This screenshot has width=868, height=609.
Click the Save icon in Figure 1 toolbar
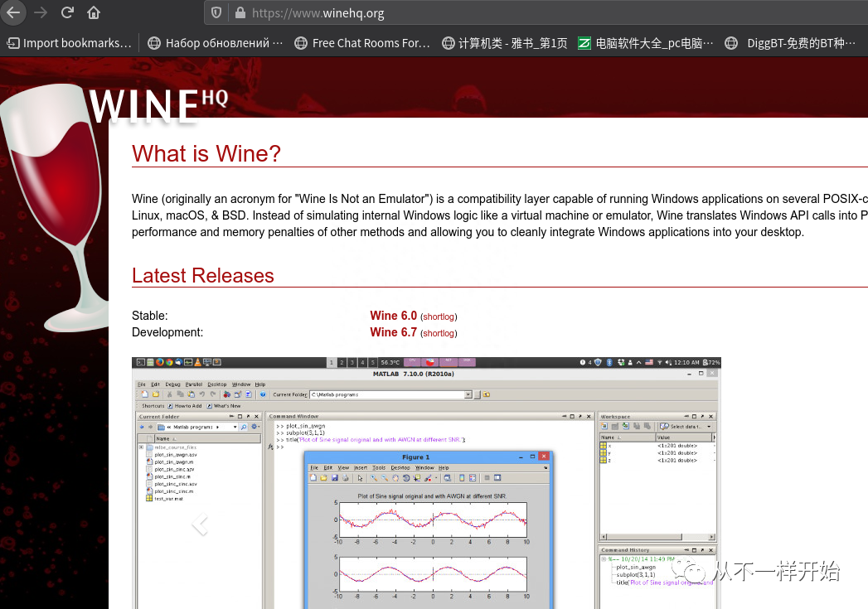point(335,478)
